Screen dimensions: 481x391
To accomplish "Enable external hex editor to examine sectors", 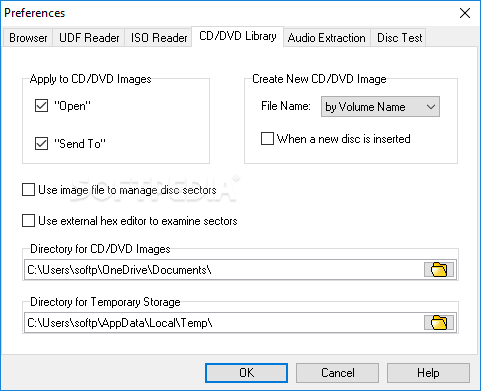I will coord(28,221).
